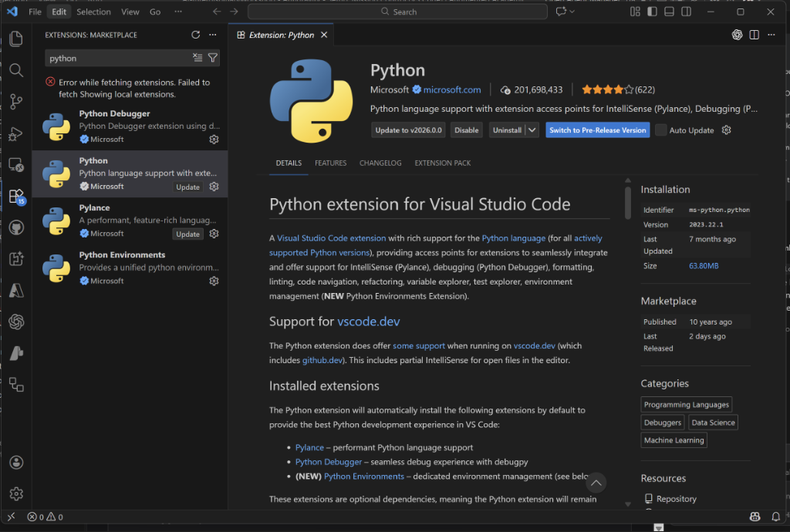Open Extensions panel more actions ellipsis
790x532 pixels.
coord(213,35)
